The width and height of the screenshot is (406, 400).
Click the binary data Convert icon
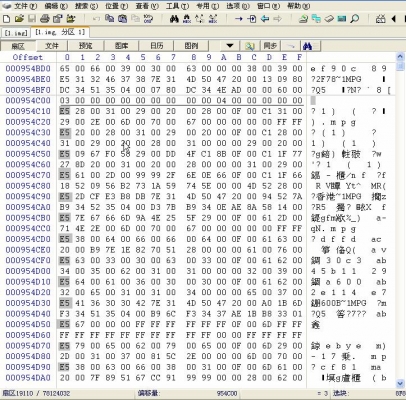[148, 19]
